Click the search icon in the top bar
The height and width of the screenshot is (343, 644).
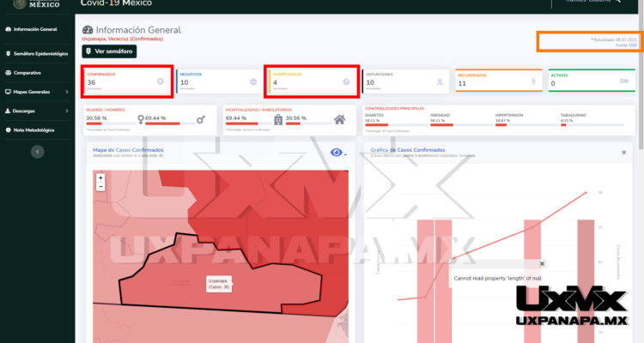(618, 1)
